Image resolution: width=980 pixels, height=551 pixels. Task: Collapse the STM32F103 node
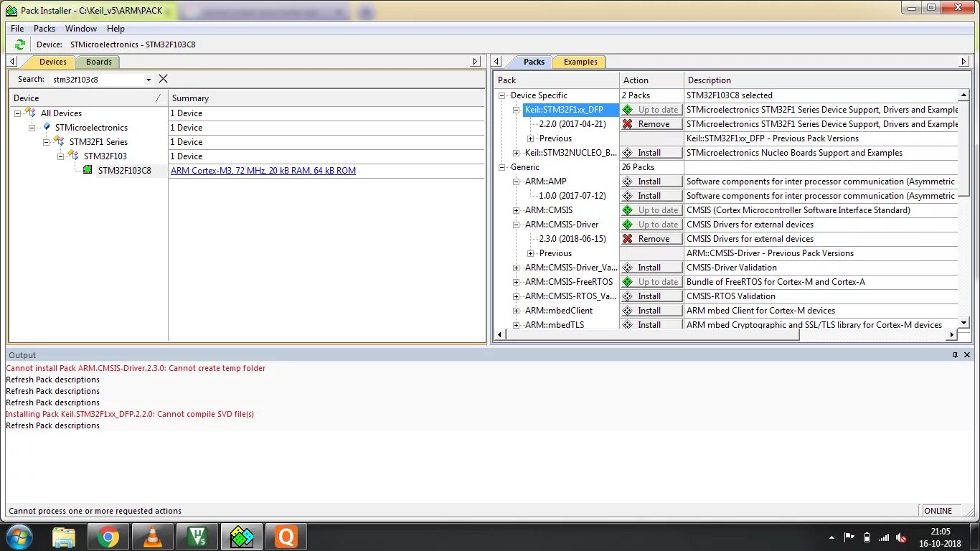[x=60, y=156]
